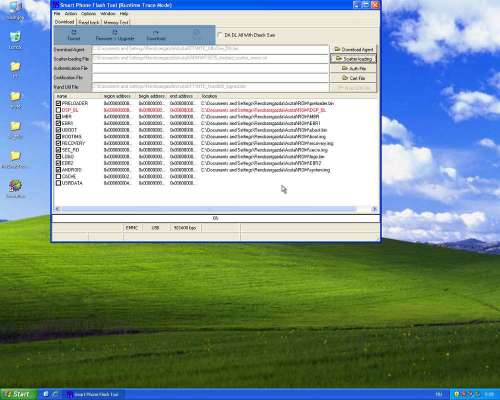This screenshot has width=500, height=400.
Task: Click the Flash Tool title bar icon
Action: click(x=55, y=5)
